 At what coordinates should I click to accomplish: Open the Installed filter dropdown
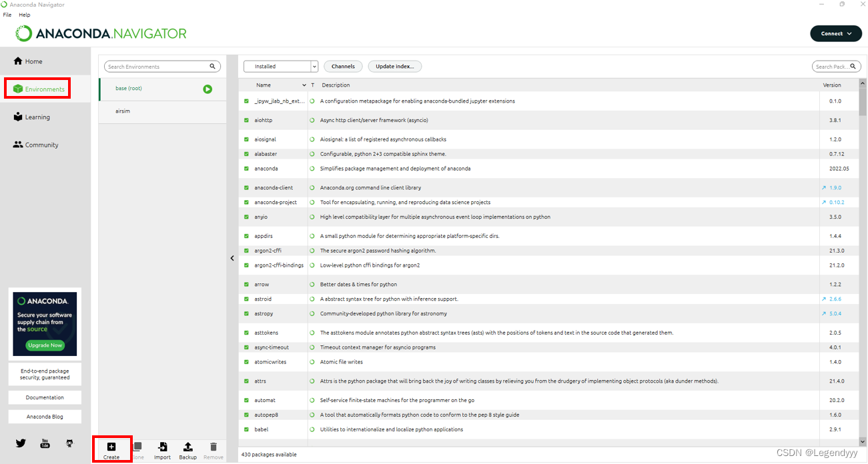pyautogui.click(x=281, y=67)
